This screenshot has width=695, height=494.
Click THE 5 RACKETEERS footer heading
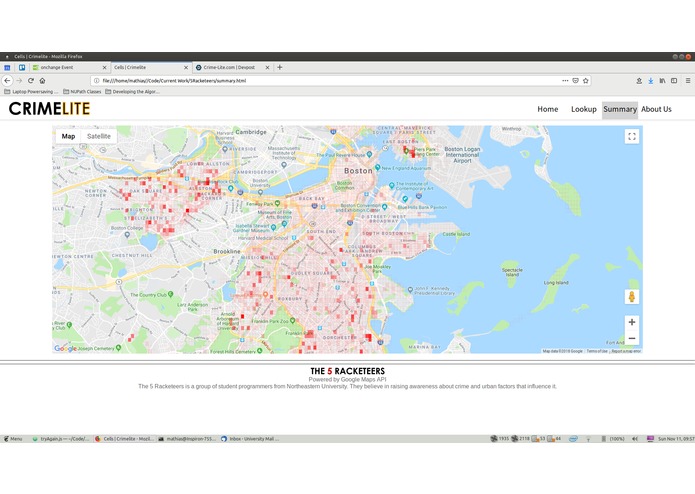click(x=348, y=371)
